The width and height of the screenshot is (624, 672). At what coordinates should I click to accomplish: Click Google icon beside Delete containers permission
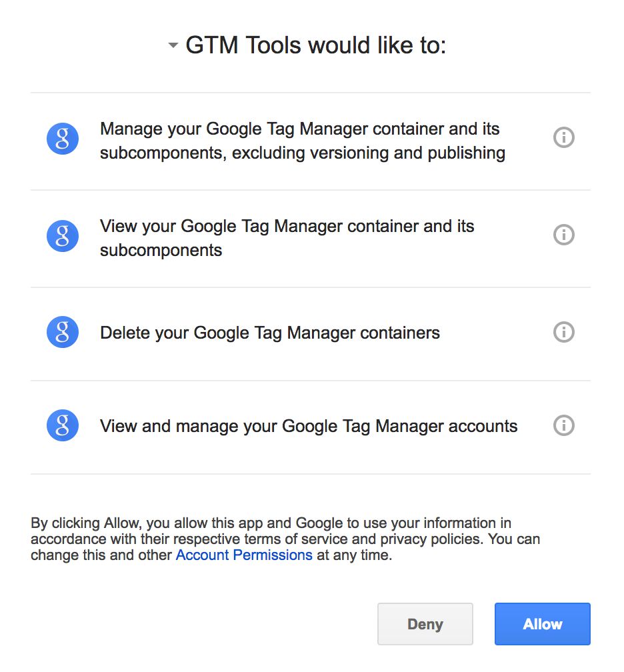[x=63, y=332]
